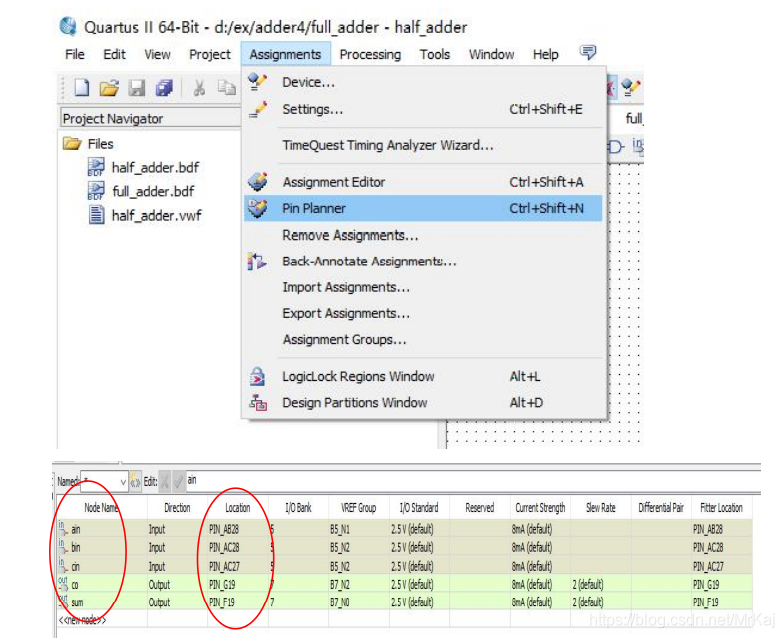Image resolution: width=784 pixels, height=638 pixels.
Task: Open the View menu
Action: pyautogui.click(x=157, y=54)
